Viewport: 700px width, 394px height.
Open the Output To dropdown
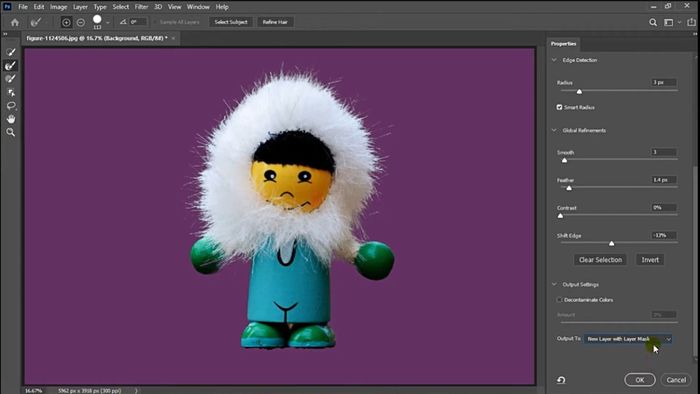tap(628, 339)
